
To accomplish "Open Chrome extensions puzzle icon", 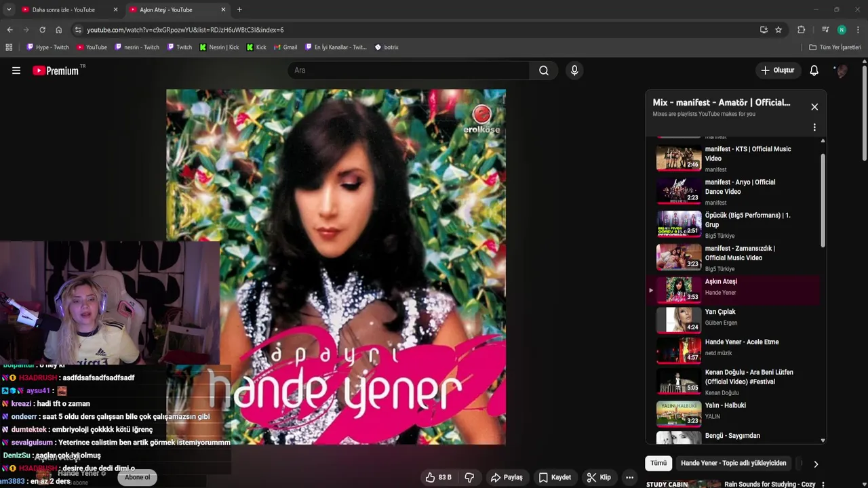I will tap(801, 30).
